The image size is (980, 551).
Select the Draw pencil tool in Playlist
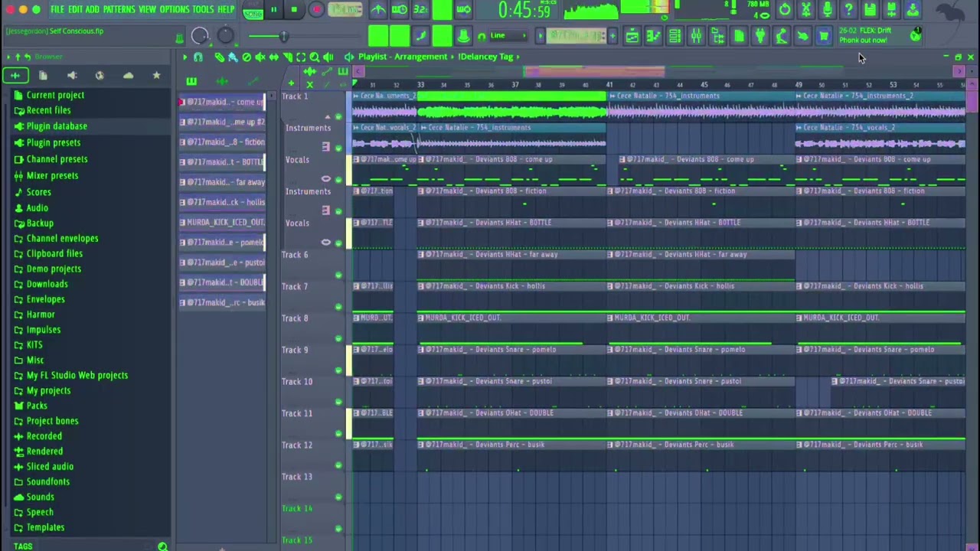point(219,57)
